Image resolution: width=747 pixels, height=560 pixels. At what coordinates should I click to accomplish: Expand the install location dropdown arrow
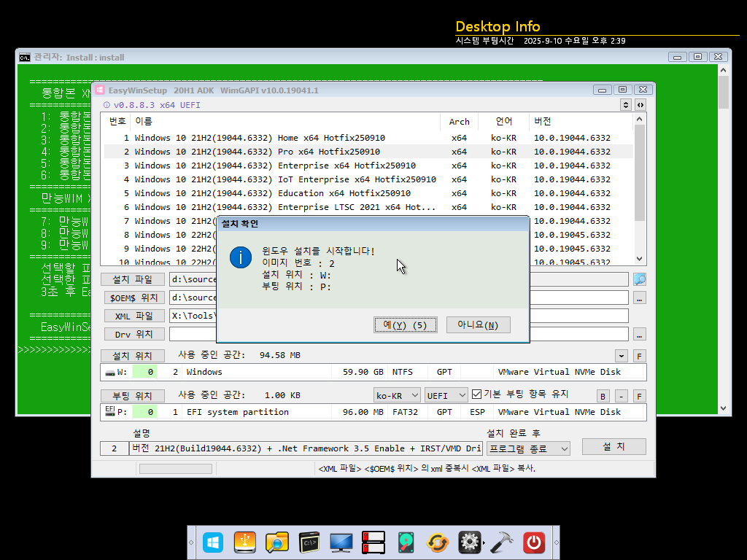[622, 356]
